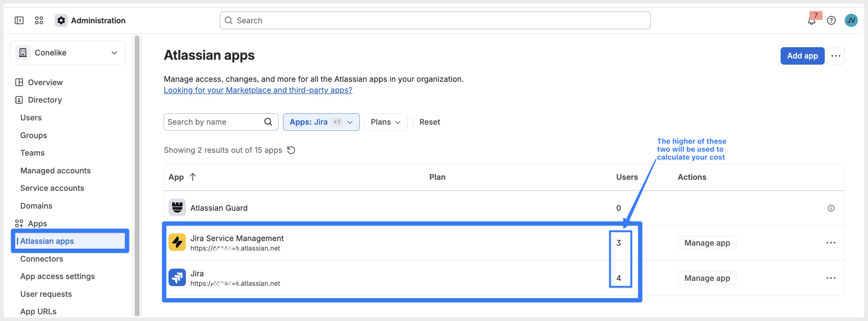
Task: Click the Administration gear icon
Action: 61,21
